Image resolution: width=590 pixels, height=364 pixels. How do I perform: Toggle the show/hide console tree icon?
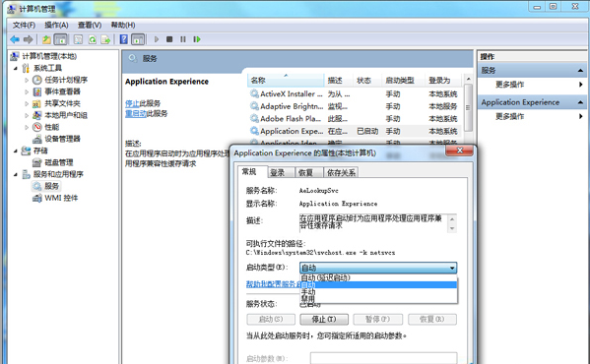[x=61, y=39]
